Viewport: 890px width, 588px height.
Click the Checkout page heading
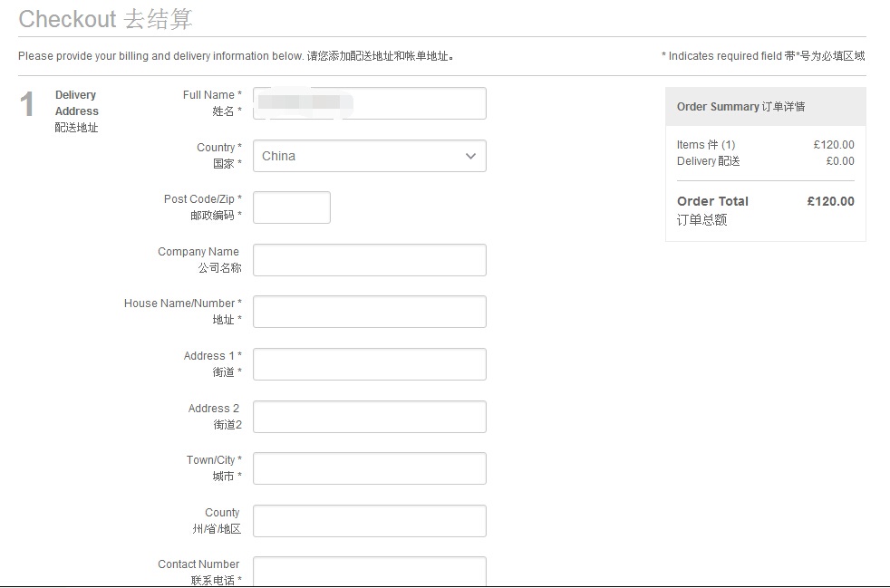click(x=105, y=19)
